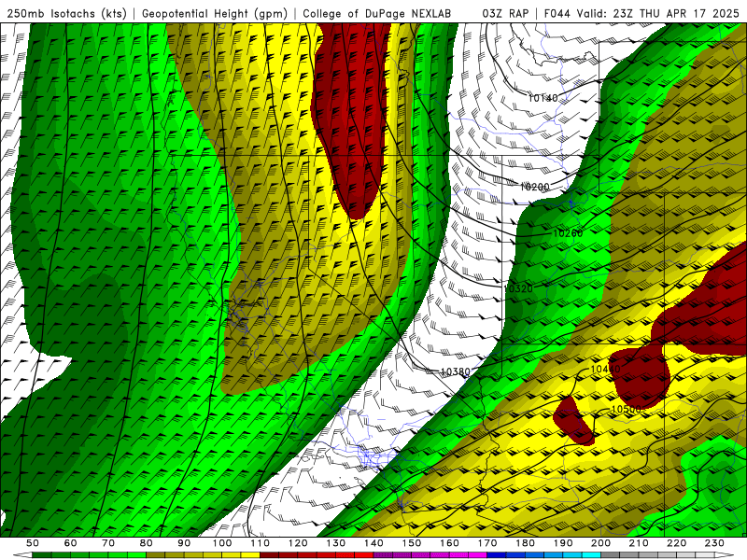Click the left arrow cap of color bar
This screenshot has height=560, width=747.
point(22,555)
